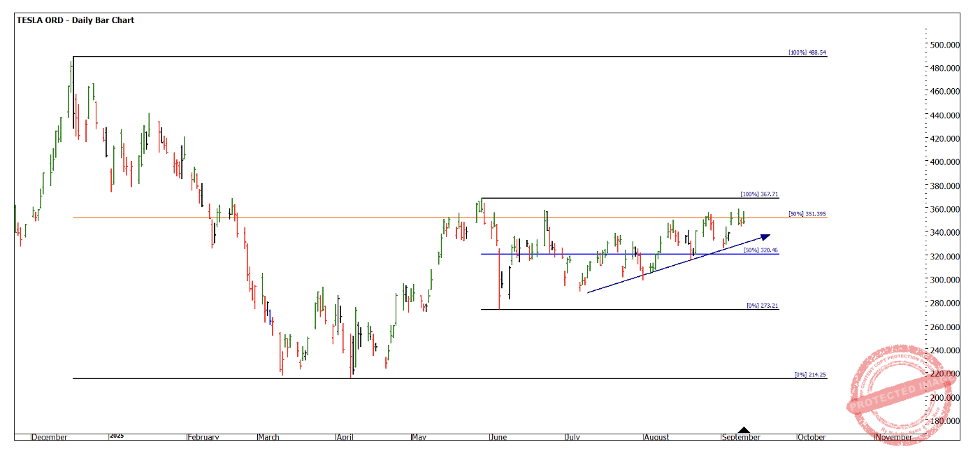Select the 180.000 price axis label
Image resolution: width=980 pixels, height=456 pixels.
[942, 421]
